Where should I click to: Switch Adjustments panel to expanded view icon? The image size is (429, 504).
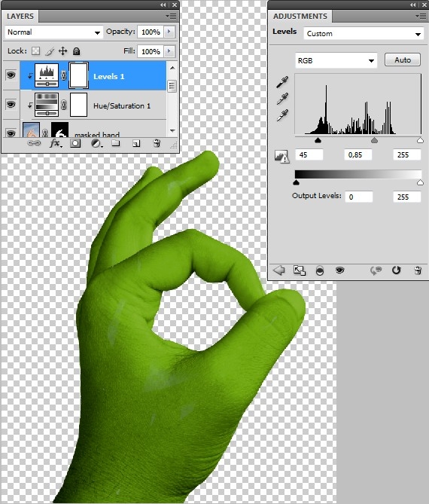(x=300, y=270)
